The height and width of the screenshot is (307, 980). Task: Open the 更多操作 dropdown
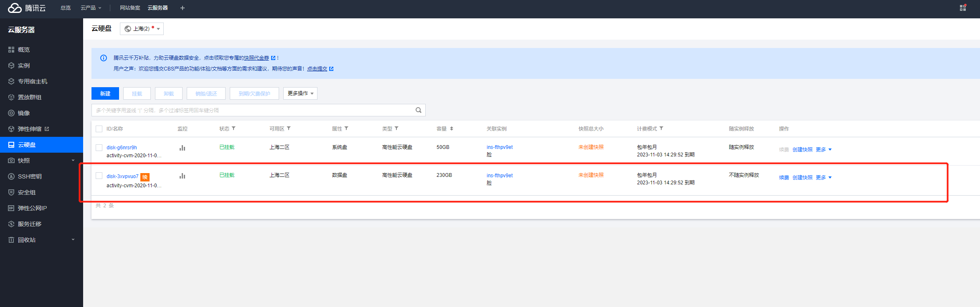click(300, 93)
